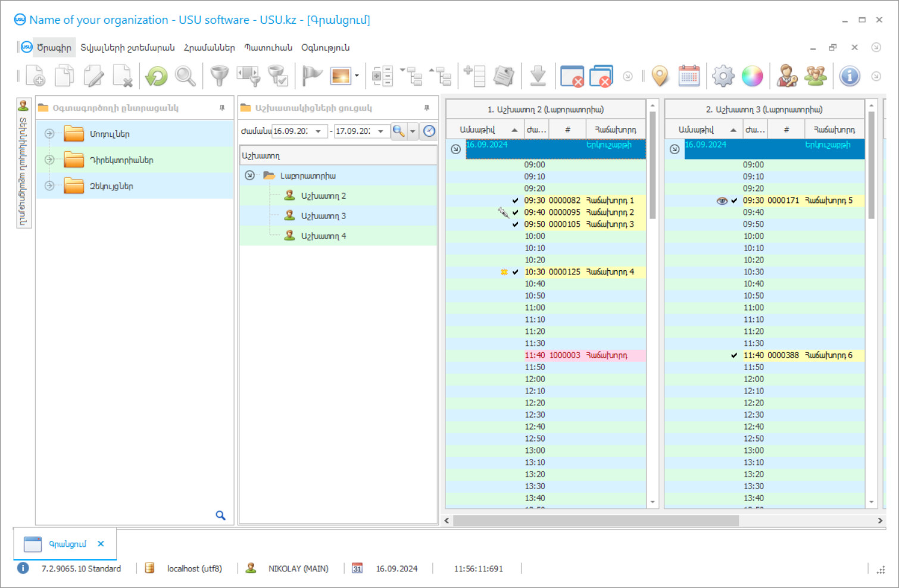
Task: Click the funnel filter icon
Action: click(220, 76)
